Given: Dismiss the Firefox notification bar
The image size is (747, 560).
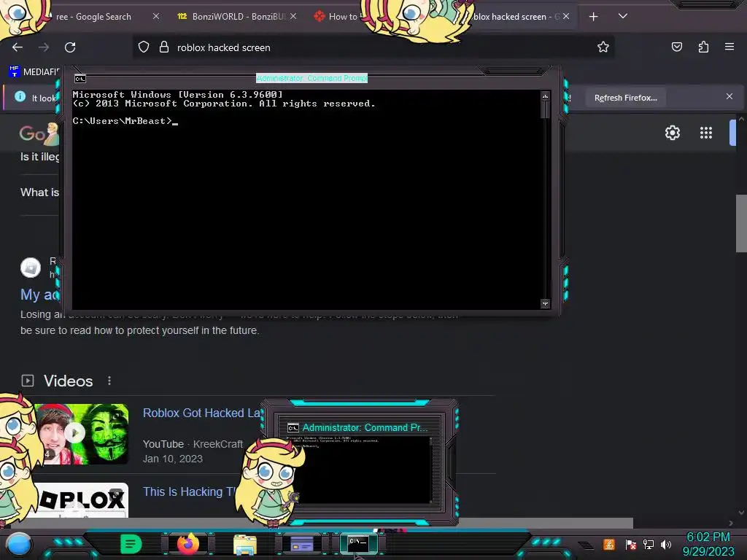Looking at the screenshot, I should coord(729,96).
